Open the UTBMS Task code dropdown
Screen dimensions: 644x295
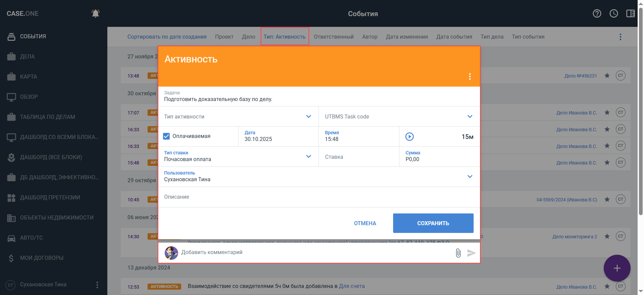[x=470, y=116]
